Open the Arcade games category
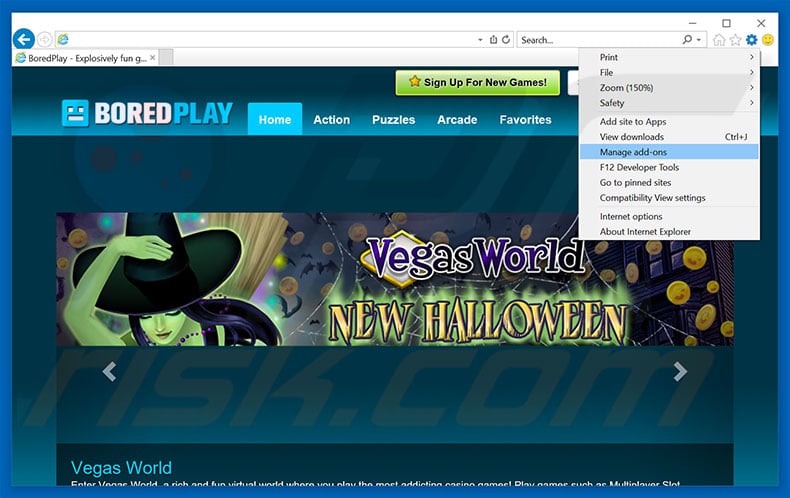 pyautogui.click(x=457, y=119)
